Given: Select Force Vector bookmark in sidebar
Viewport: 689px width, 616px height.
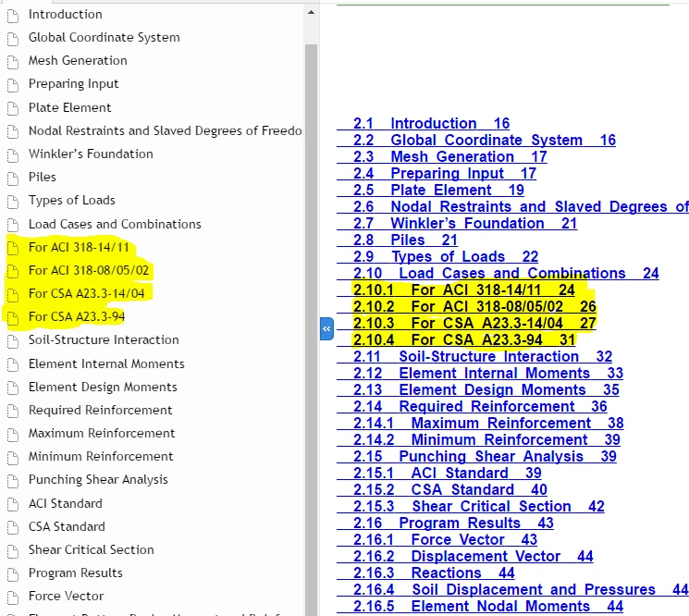Looking at the screenshot, I should coord(67,597).
